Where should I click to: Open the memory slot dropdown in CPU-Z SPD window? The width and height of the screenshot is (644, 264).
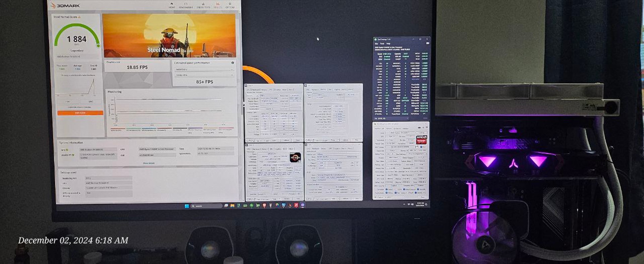[x=253, y=95]
